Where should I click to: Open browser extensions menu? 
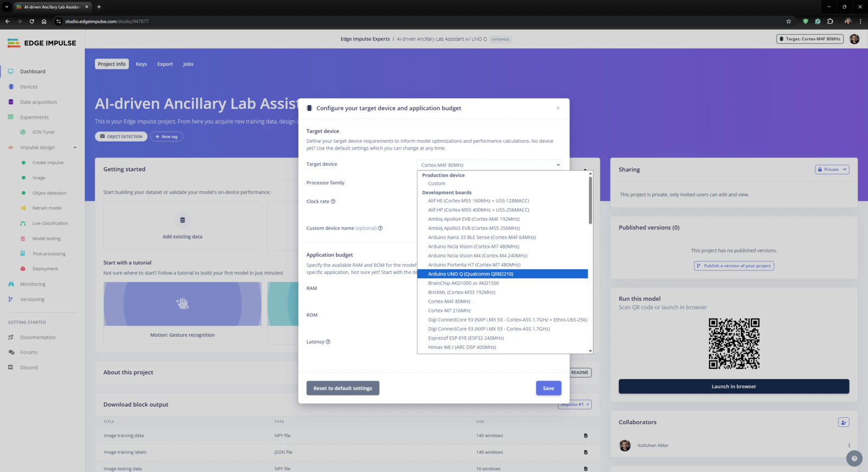[x=830, y=22]
